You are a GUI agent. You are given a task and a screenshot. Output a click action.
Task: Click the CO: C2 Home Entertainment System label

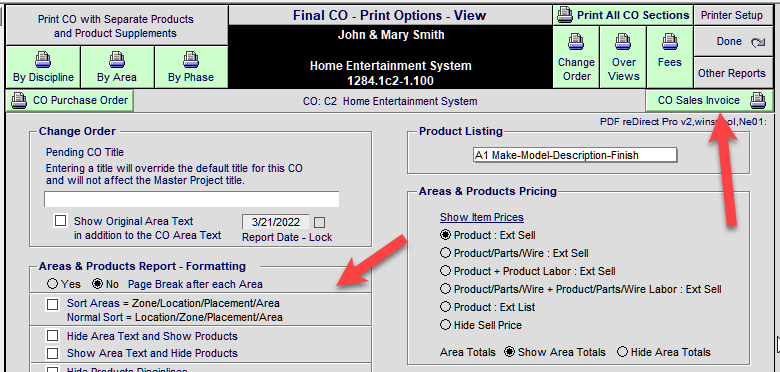(390, 101)
